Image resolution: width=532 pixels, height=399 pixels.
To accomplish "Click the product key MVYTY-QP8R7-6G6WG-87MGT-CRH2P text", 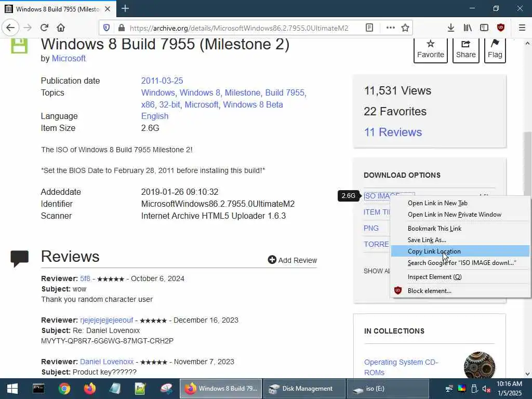I will click(107, 341).
